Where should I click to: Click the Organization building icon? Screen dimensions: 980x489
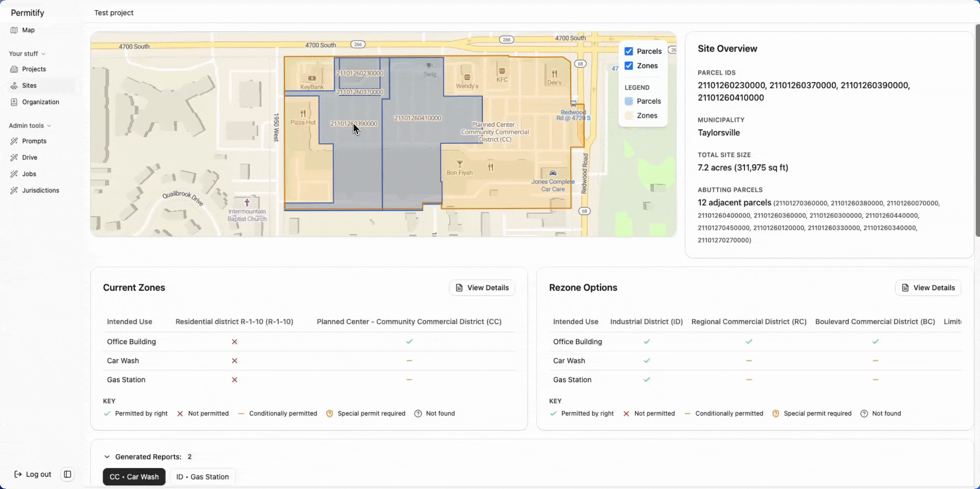pyautogui.click(x=14, y=102)
